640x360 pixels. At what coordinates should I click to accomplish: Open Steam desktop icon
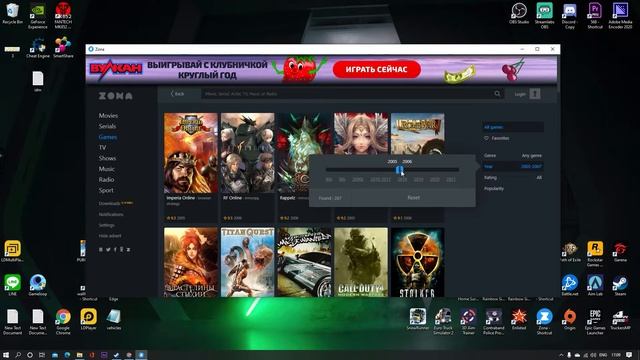point(620,285)
